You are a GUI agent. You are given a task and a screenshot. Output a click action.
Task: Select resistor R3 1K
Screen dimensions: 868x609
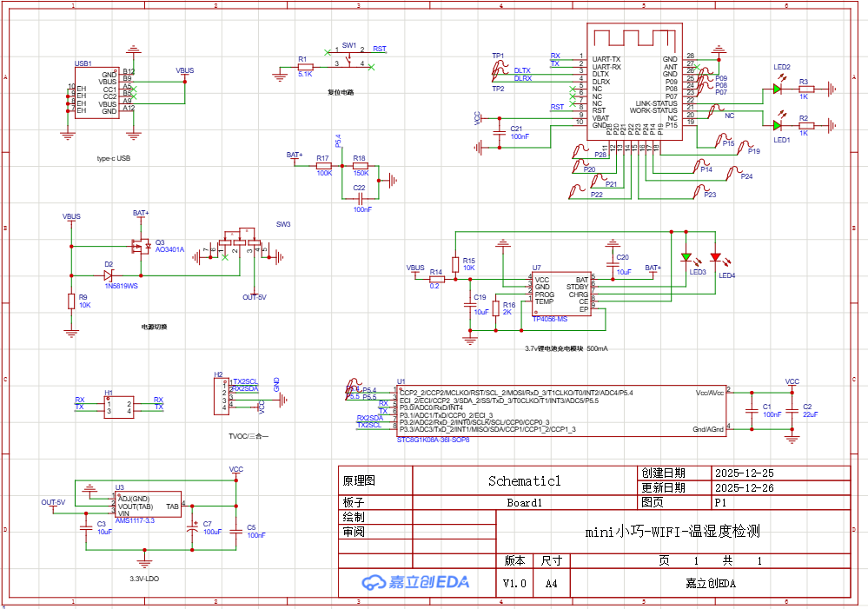pyautogui.click(x=806, y=89)
